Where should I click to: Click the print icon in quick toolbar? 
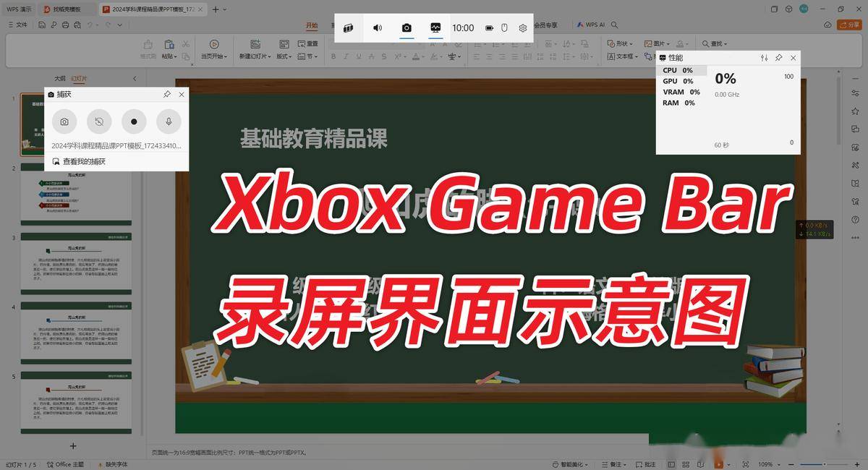click(66, 25)
